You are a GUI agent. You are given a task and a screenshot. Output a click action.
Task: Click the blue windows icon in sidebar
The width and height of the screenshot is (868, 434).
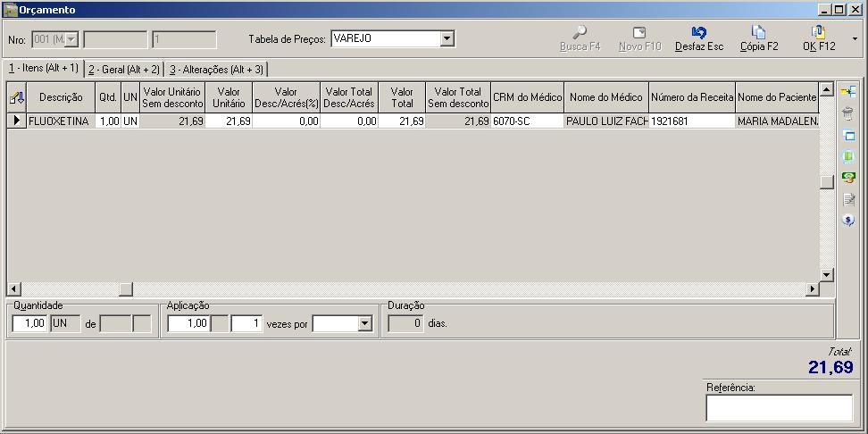click(x=848, y=135)
